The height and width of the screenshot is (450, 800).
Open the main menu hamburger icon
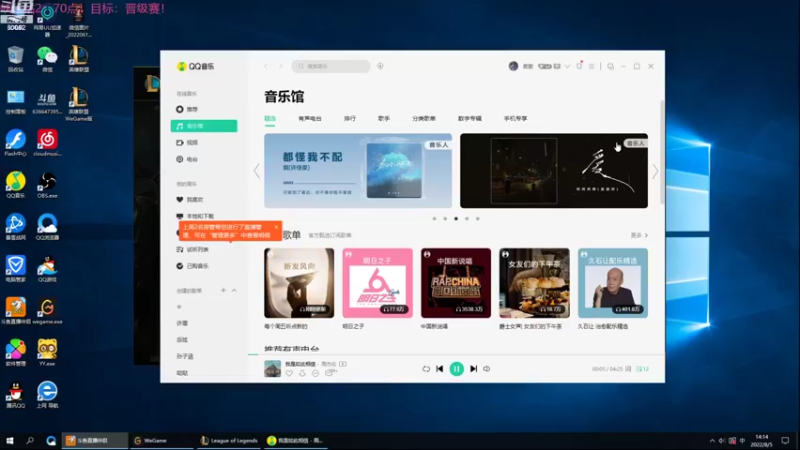pos(591,66)
